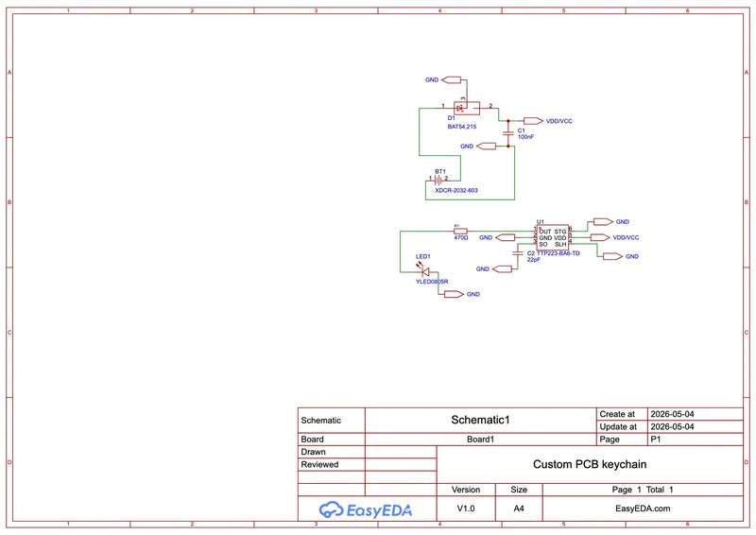The image size is (756, 535).
Task: Click the XDCR-2032-603 part label
Action: [x=456, y=190]
